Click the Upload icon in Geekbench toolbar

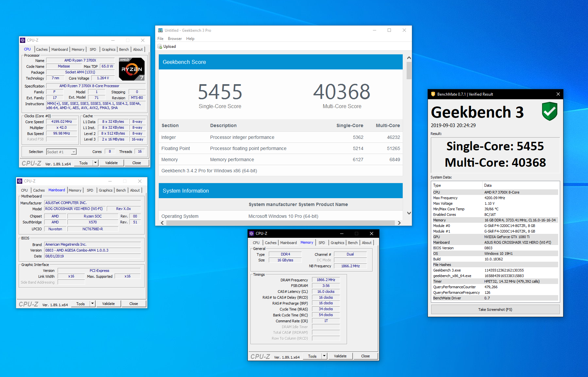pyautogui.click(x=160, y=47)
